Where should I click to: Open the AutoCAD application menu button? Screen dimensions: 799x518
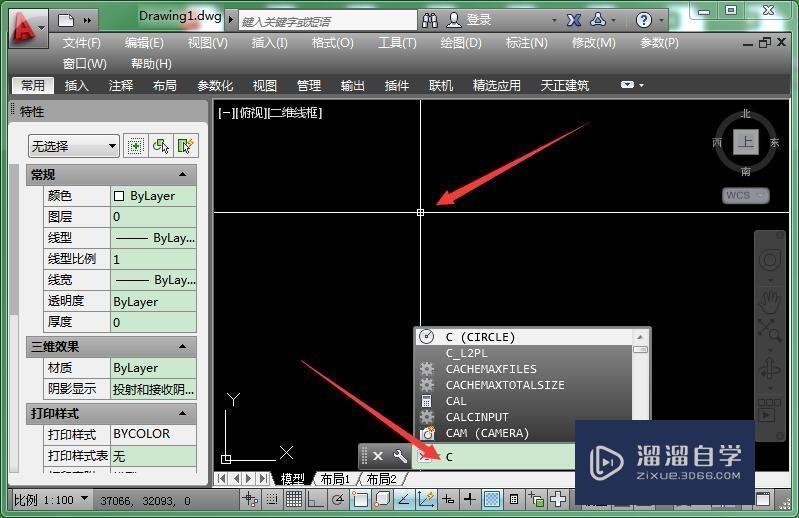click(x=28, y=28)
